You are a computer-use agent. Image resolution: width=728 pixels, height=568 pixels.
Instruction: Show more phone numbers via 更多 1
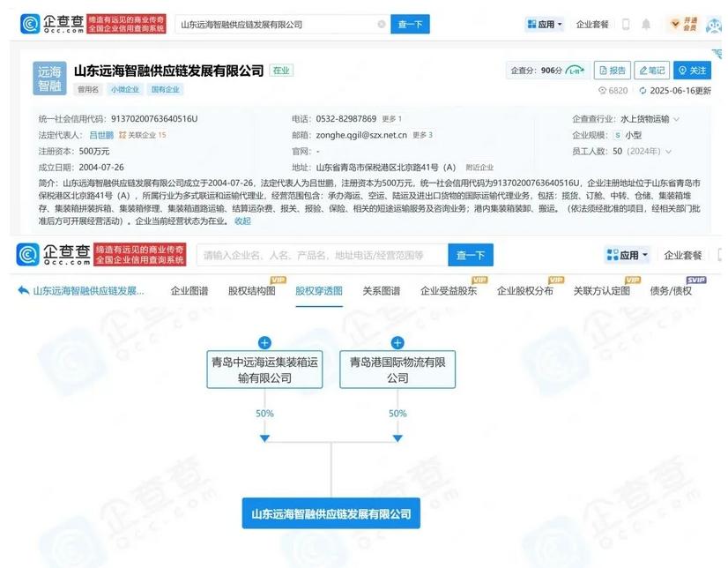coord(392,119)
